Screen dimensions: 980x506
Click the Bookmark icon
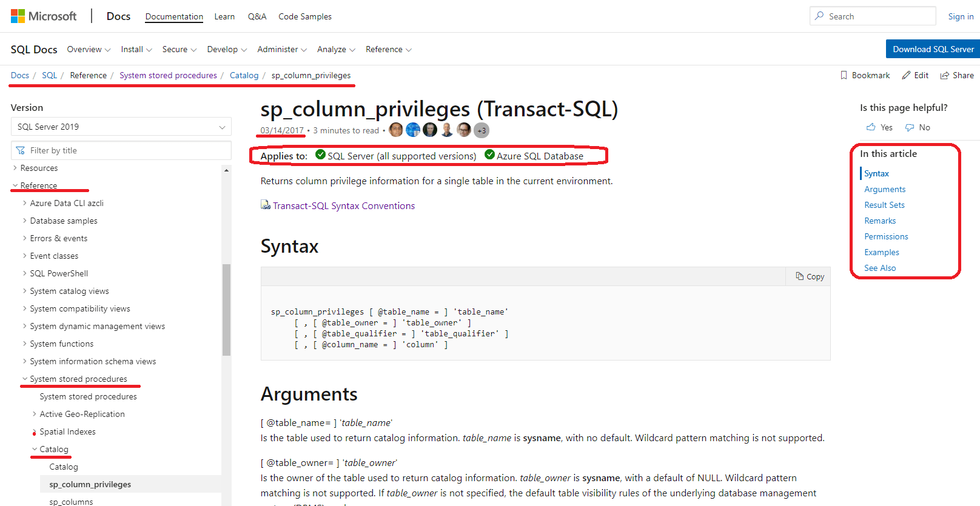(x=844, y=75)
